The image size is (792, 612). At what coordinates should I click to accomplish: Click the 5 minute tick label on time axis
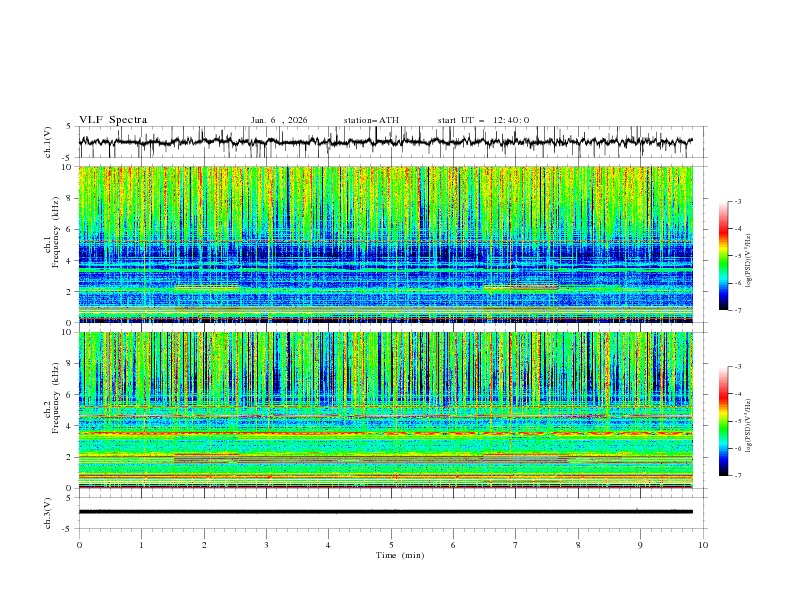pos(391,544)
